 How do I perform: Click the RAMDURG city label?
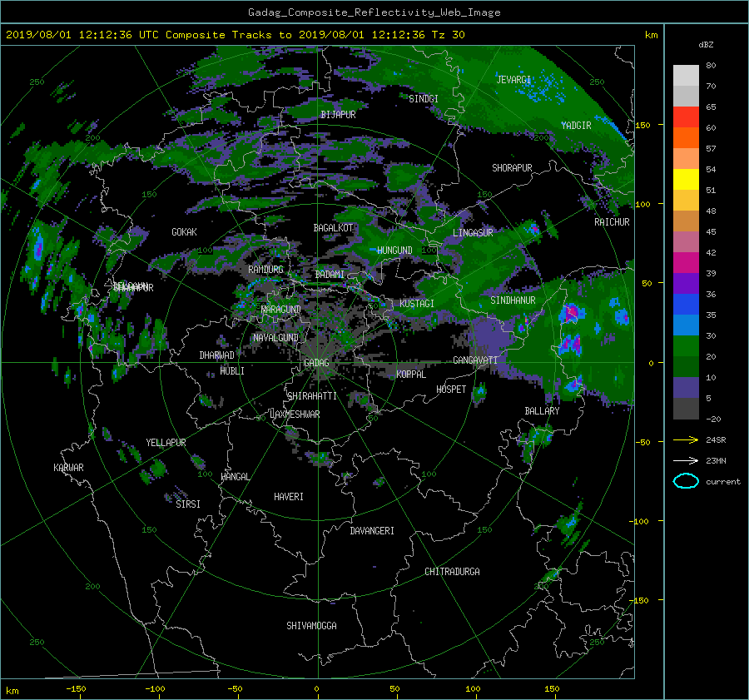pos(265,270)
